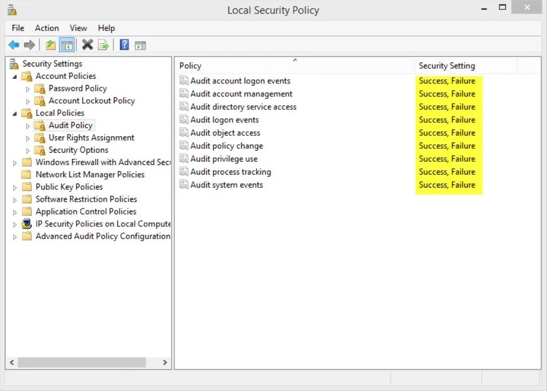Click the Account Policies folder icon

[27, 76]
